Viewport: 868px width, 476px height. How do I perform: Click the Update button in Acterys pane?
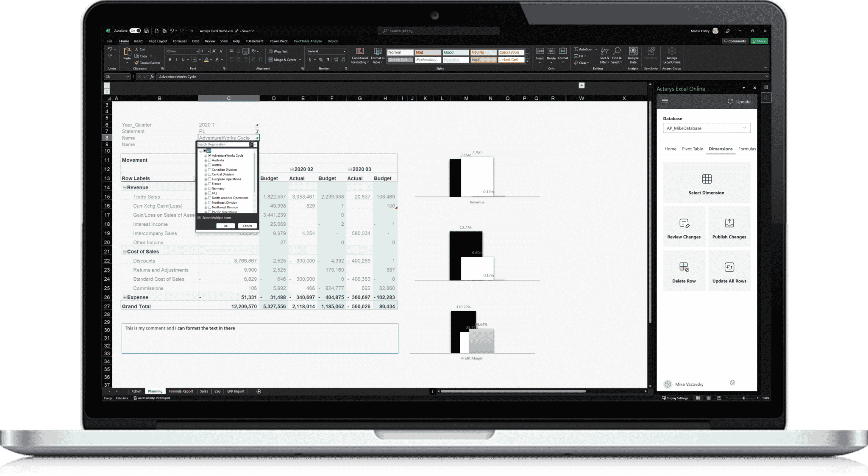pos(739,102)
